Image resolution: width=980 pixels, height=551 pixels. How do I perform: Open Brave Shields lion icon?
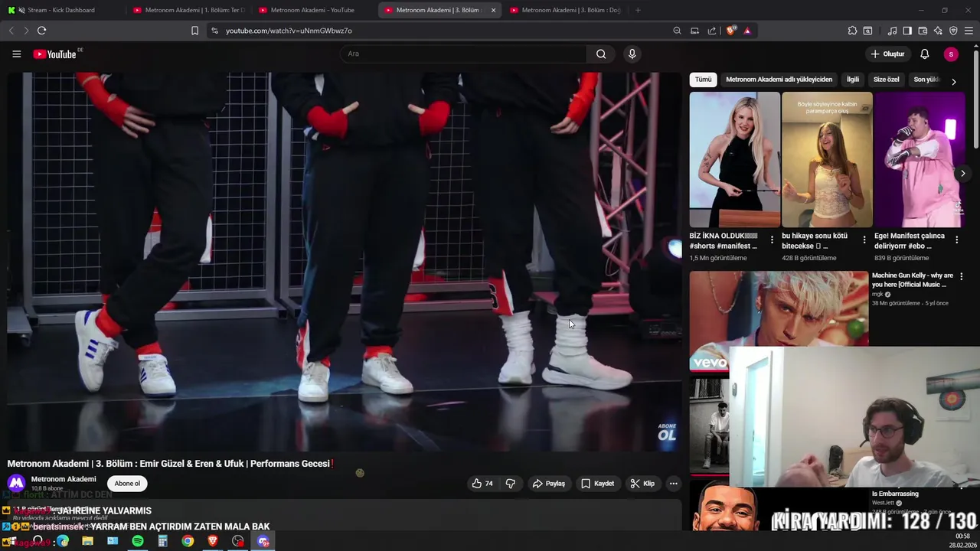coord(731,31)
